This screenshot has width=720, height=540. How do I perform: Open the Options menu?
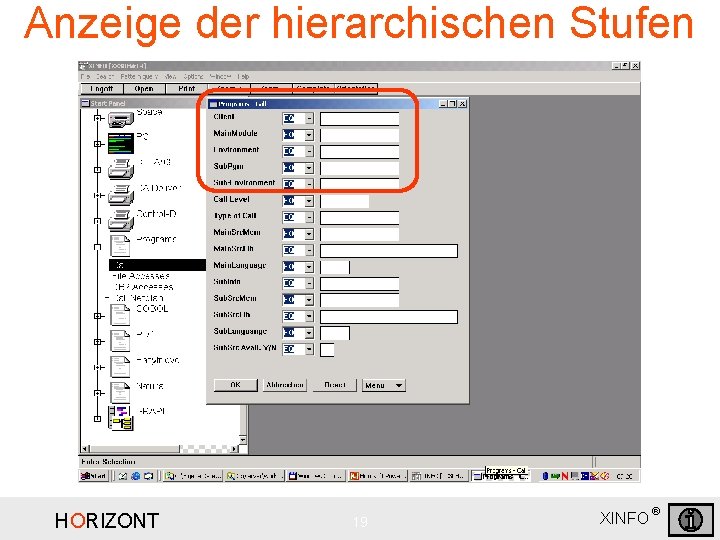193,77
